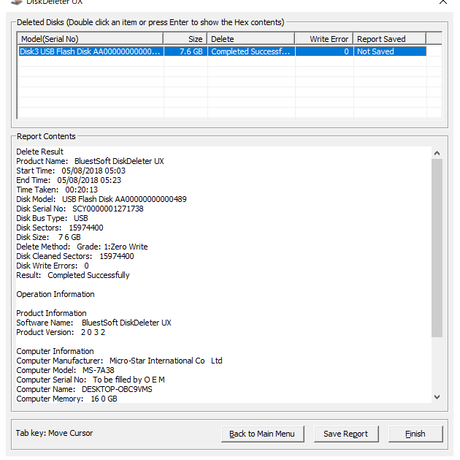Click the Computer Information heading
Image resolution: width=460 pixels, height=460 pixels.
55,351
